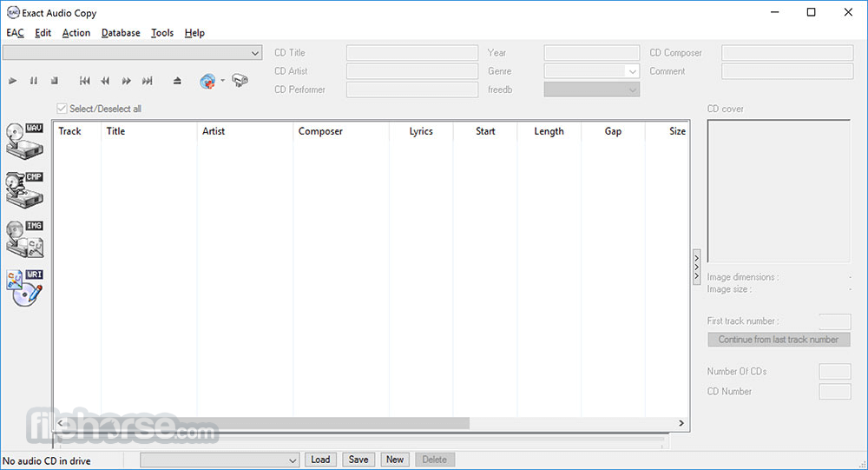Click the CD Artist input field
The image size is (868, 470).
coord(412,71)
